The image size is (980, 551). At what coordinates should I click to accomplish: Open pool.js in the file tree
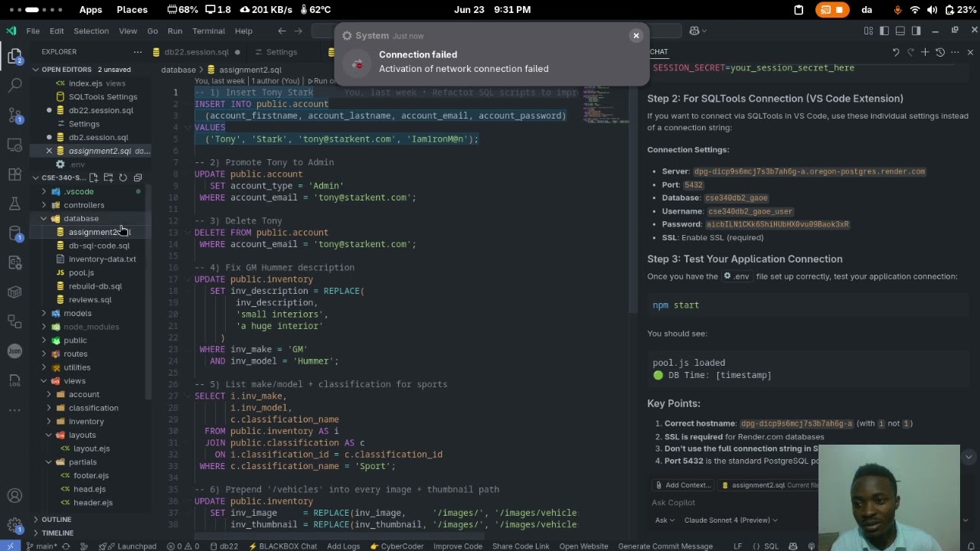pos(81,272)
